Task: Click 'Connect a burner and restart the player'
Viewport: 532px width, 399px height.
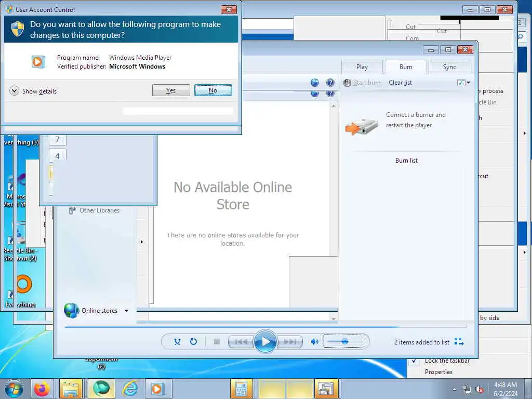Action: click(416, 120)
